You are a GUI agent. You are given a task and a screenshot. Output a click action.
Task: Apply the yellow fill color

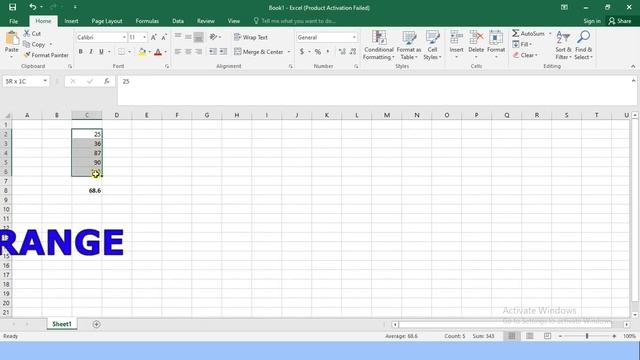[x=142, y=52]
